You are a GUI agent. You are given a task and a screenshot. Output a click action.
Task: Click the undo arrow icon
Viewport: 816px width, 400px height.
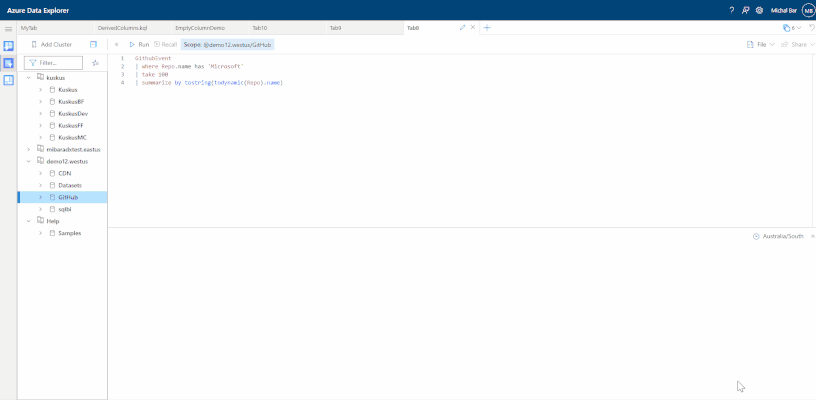coord(811,28)
